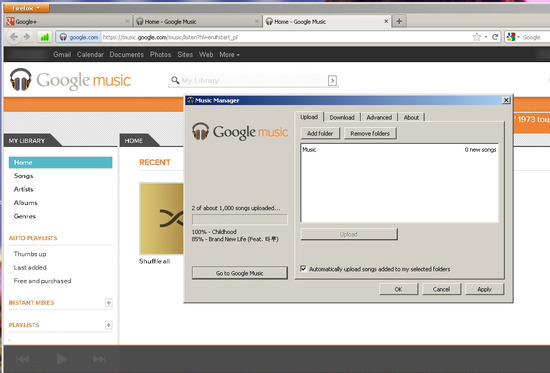The width and height of the screenshot is (550, 373).
Task: Play music with the bottom play button
Action: click(x=62, y=359)
